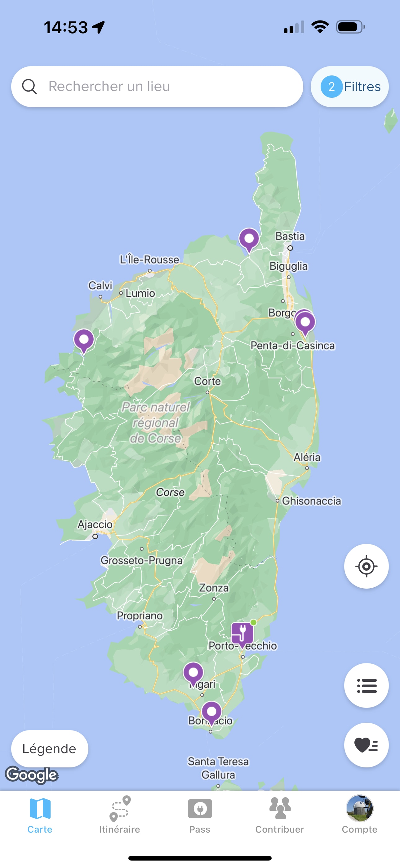Image resolution: width=400 pixels, height=868 pixels.
Task: Open the Pass tab
Action: pyautogui.click(x=200, y=815)
